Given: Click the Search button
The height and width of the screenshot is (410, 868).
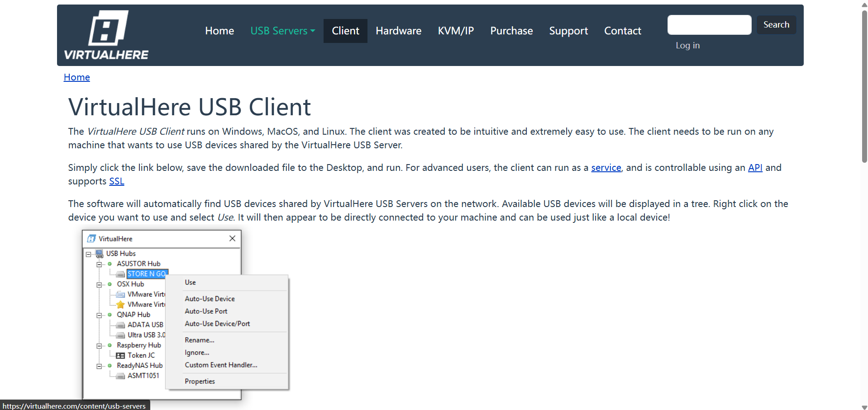Looking at the screenshot, I should [776, 25].
